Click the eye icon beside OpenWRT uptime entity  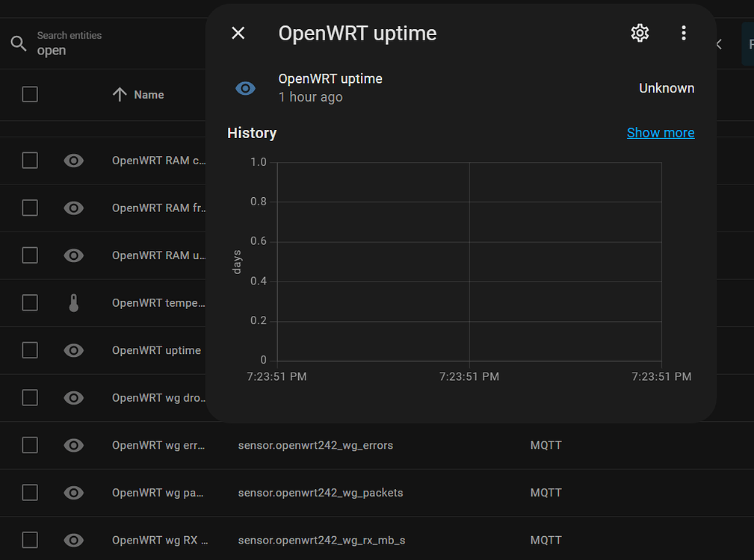tap(73, 350)
